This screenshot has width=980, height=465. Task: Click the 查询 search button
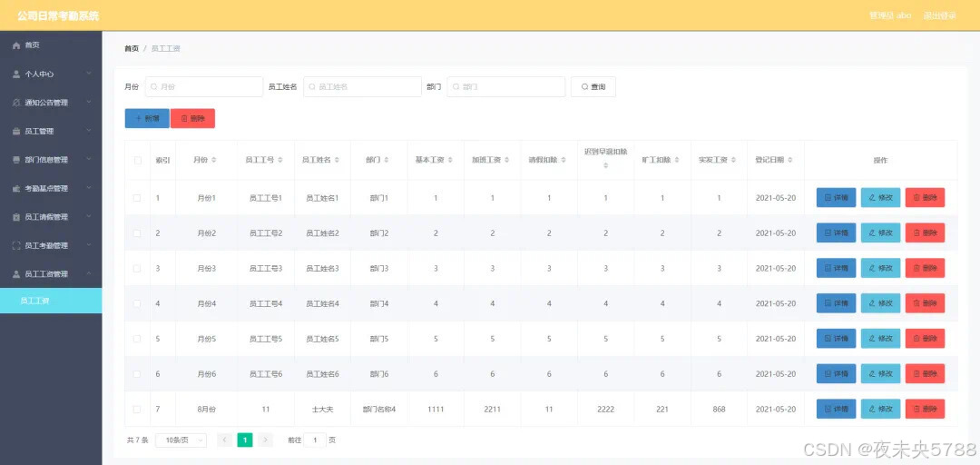click(x=593, y=87)
